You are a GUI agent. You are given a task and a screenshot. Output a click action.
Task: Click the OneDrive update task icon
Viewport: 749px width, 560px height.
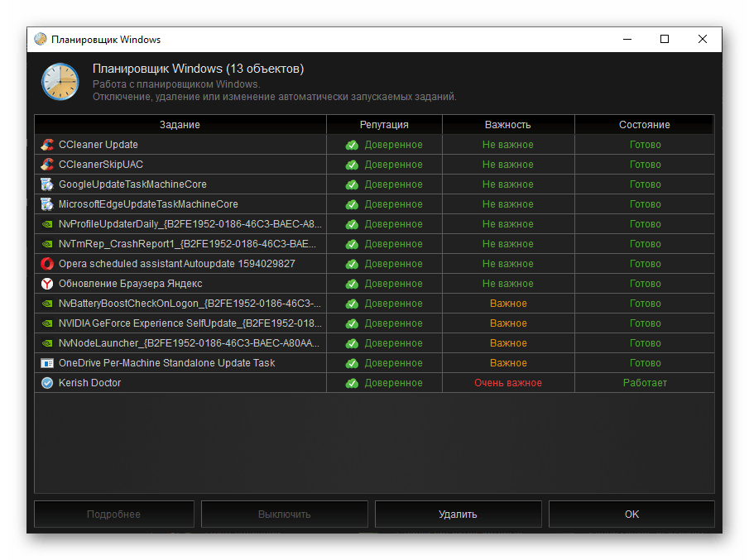coord(47,363)
